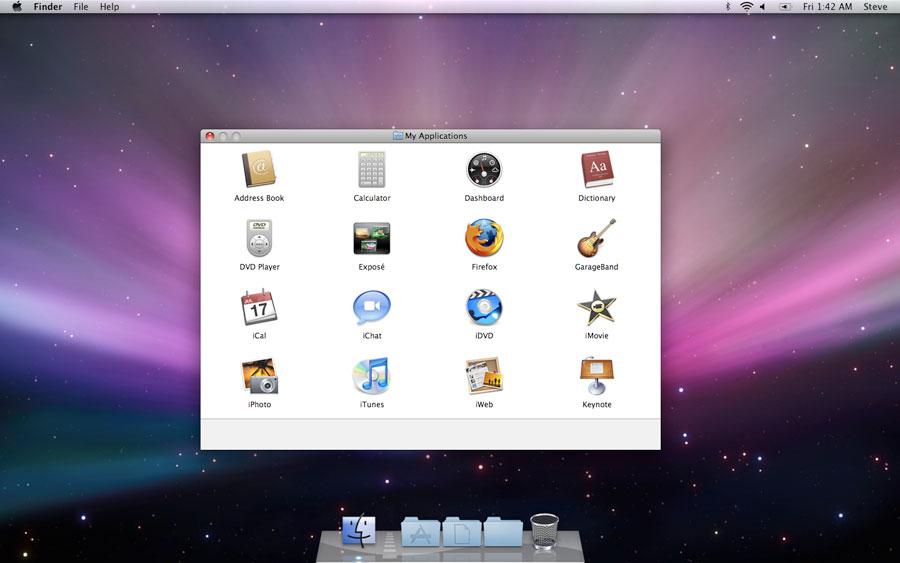The image size is (900, 563).
Task: Click the Trash can in the dock
Action: coord(544,531)
